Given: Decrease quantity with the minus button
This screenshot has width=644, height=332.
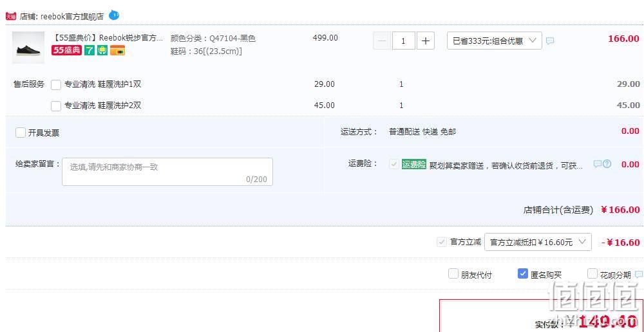Looking at the screenshot, I should [x=382, y=41].
